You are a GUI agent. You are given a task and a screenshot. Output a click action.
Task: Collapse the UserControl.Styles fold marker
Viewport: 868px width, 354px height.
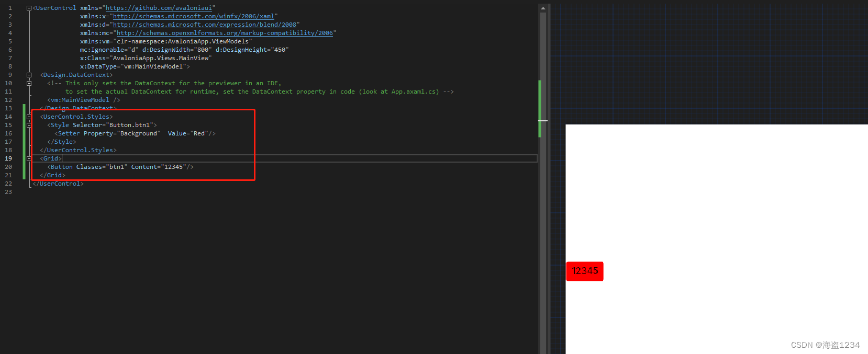(29, 117)
